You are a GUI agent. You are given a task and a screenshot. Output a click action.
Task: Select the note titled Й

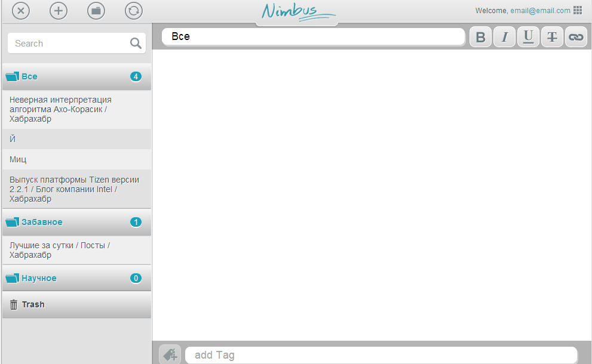click(76, 139)
